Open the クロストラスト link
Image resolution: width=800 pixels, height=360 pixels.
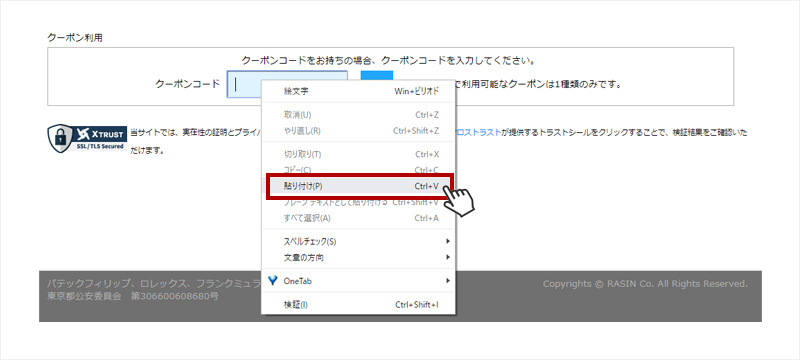click(x=477, y=133)
